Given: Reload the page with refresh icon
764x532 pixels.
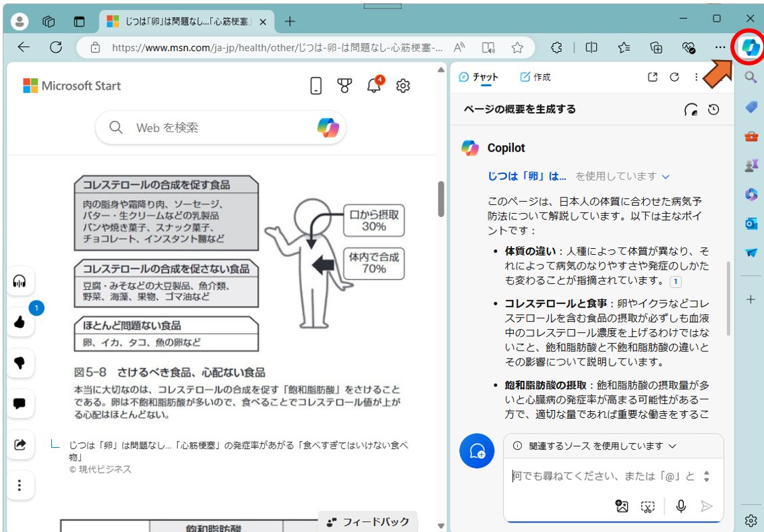Looking at the screenshot, I should click(x=56, y=47).
